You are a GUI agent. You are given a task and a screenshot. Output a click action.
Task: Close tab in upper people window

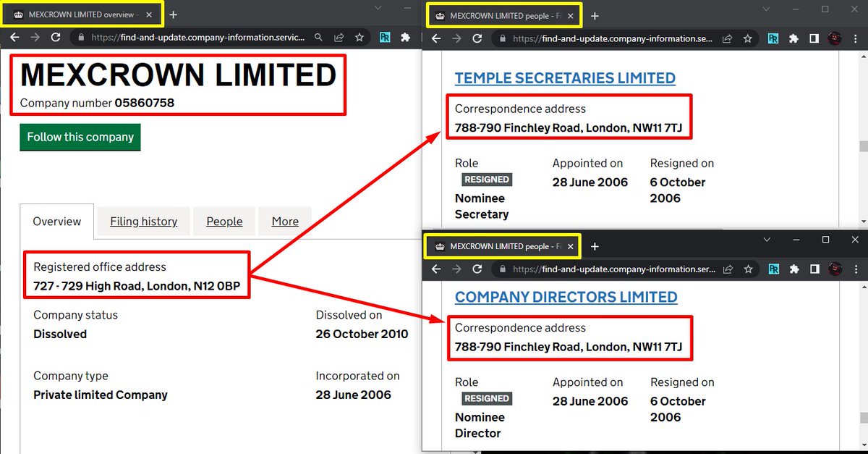(x=570, y=16)
